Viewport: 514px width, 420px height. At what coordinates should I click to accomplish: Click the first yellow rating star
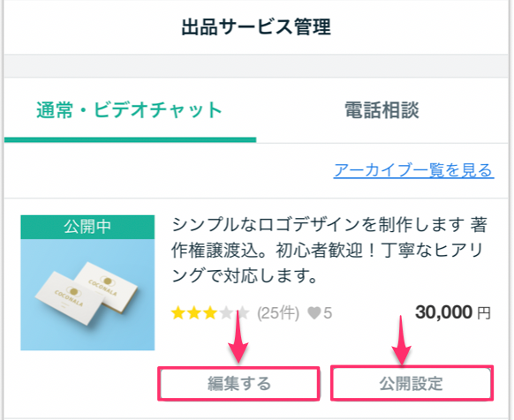178,313
